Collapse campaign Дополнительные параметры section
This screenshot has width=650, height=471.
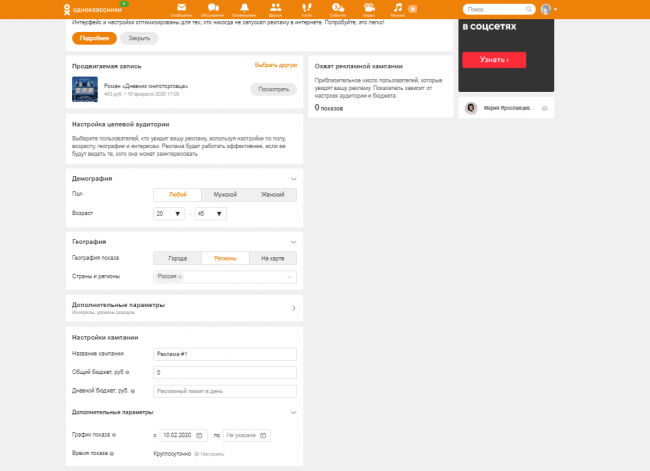pyautogui.click(x=293, y=413)
